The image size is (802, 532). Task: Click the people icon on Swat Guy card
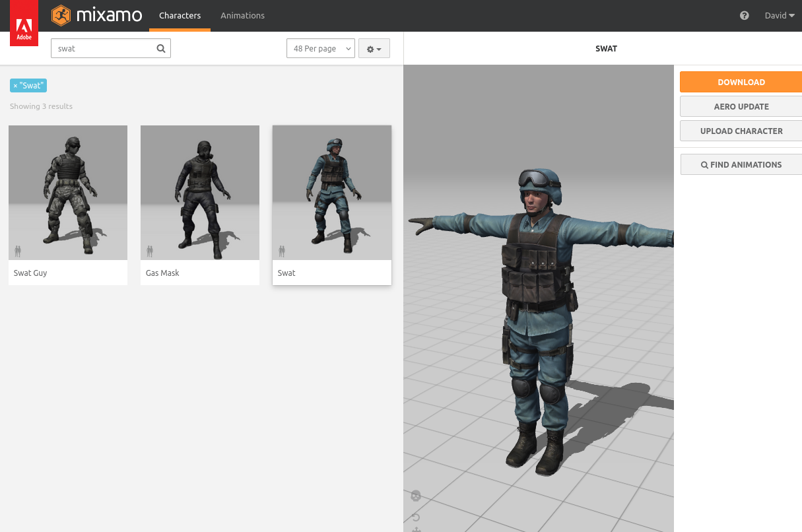pyautogui.click(x=18, y=251)
